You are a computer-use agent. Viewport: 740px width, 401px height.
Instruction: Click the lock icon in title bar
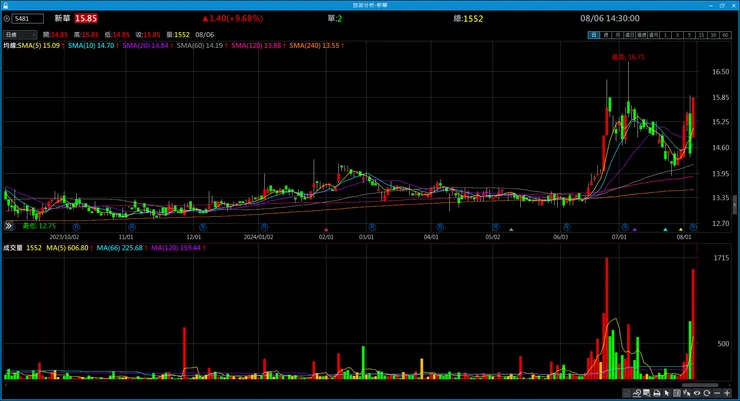coord(5,5)
